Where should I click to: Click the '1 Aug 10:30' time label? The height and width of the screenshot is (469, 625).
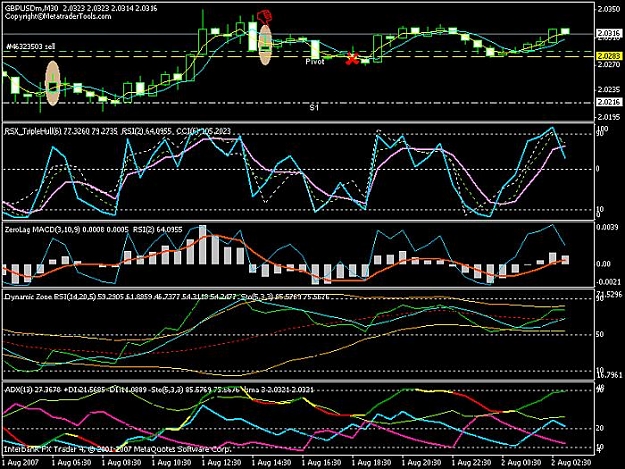click(x=171, y=463)
